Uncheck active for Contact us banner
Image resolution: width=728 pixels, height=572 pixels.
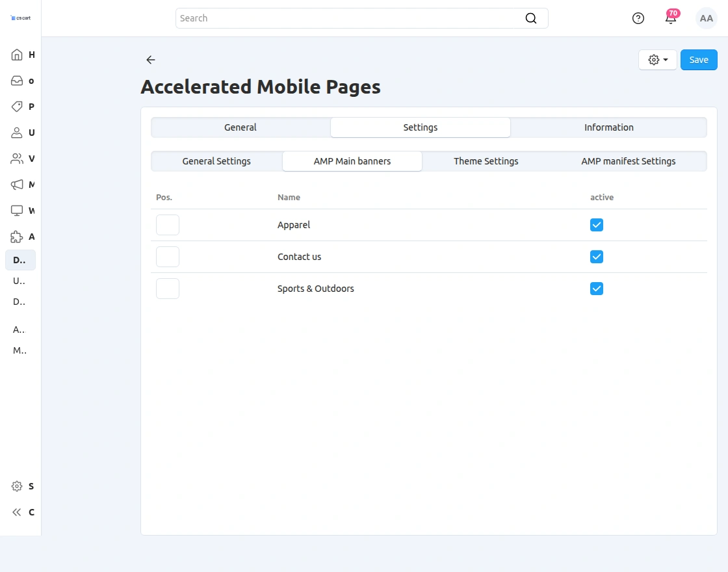pos(597,257)
